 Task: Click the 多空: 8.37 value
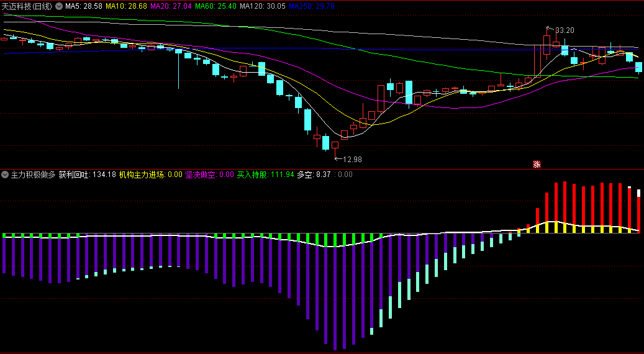tap(314, 175)
